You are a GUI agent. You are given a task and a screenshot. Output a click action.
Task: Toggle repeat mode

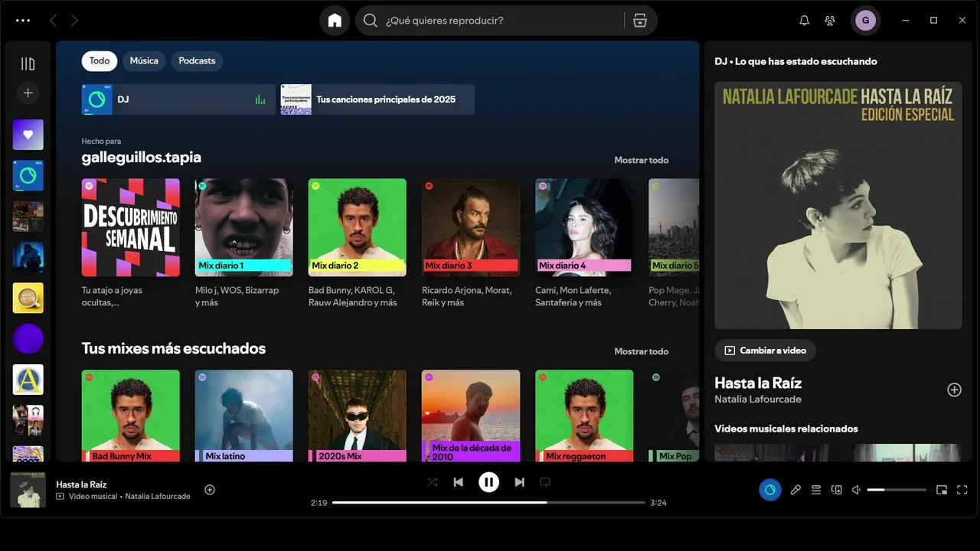tap(545, 482)
